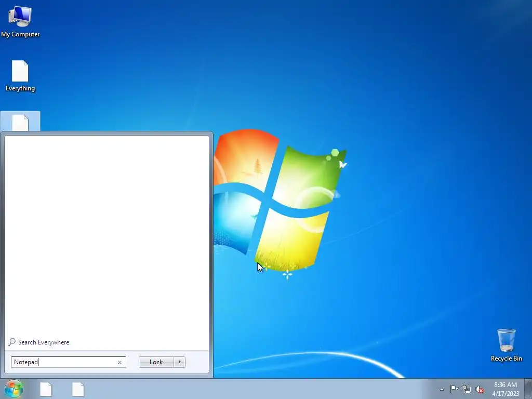Click the Start orb button
The width and height of the screenshot is (532, 399).
click(x=14, y=389)
